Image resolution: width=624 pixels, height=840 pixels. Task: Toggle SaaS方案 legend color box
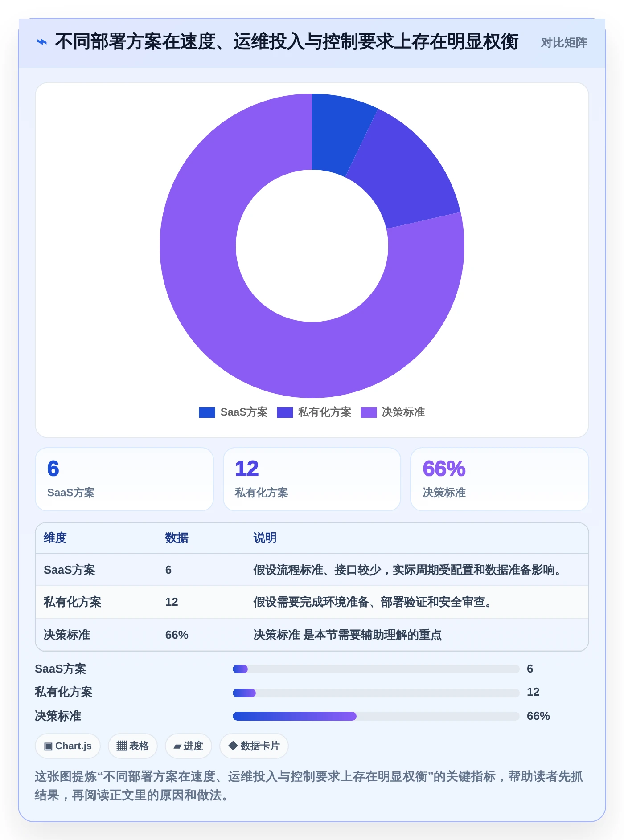point(207,412)
